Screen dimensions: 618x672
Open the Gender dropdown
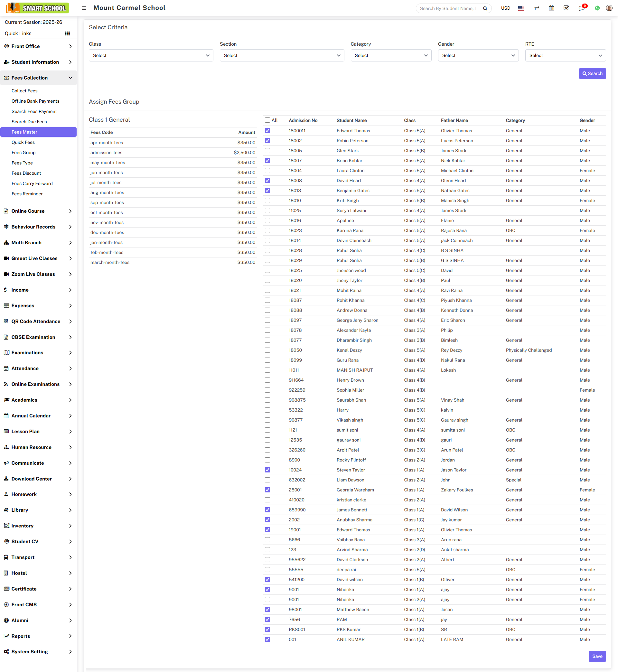tap(478, 55)
